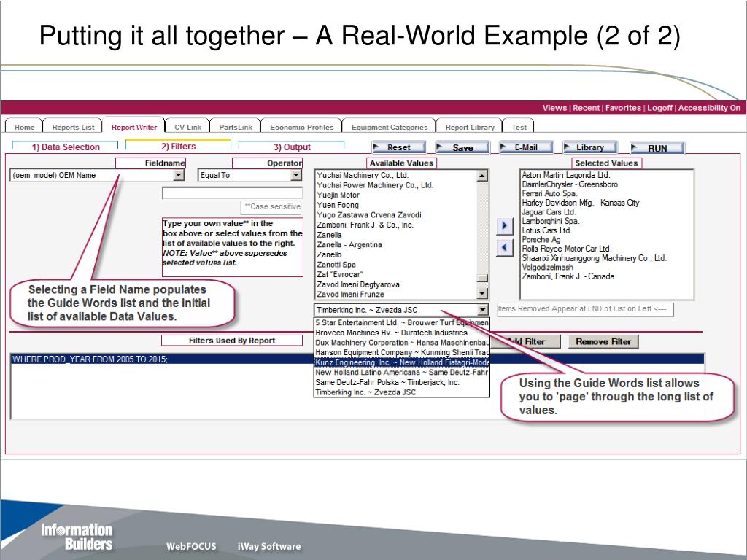Open the Guide Words dropdown arrow
The image size is (747, 560).
point(483,310)
